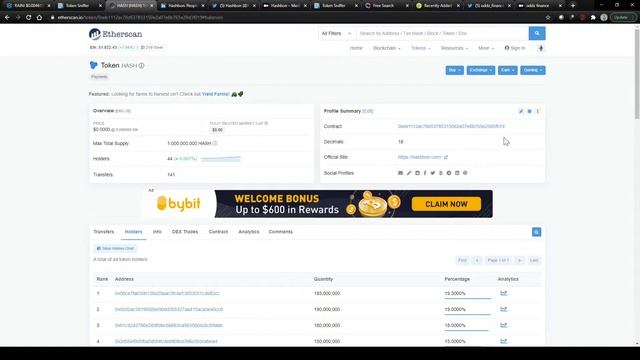The image size is (640, 360).
Task: Switch to the Info tab
Action: point(157,232)
